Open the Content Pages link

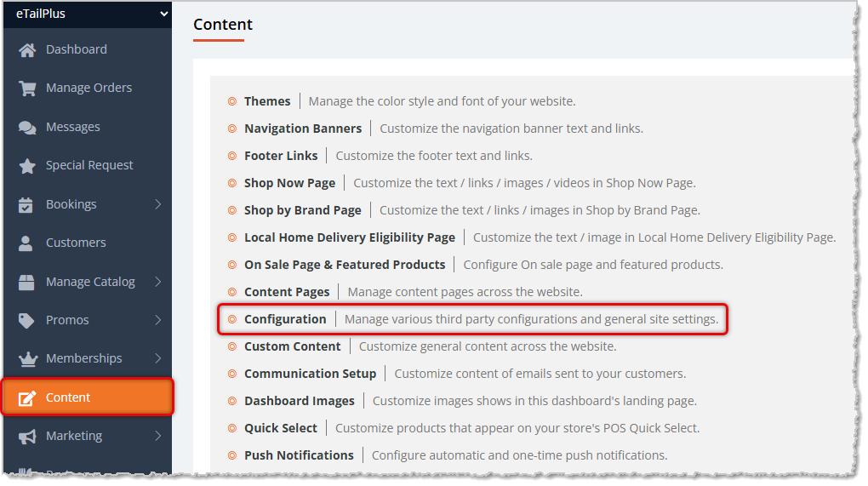(287, 292)
